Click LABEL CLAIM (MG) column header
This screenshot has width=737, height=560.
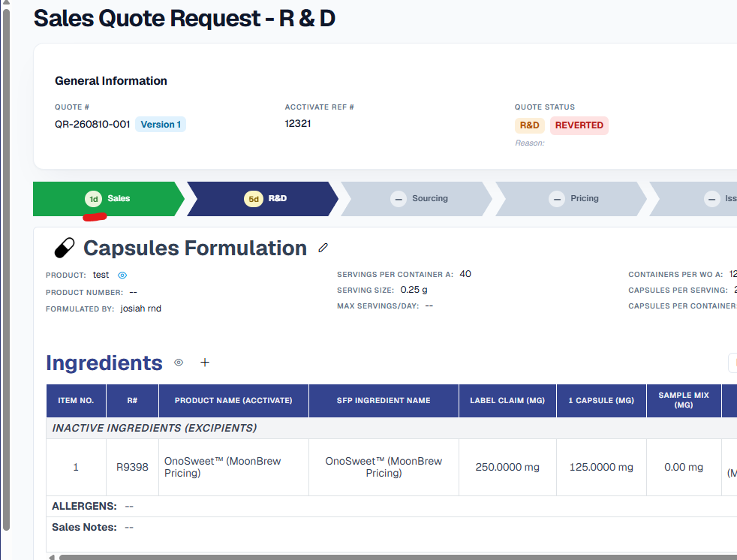[507, 401]
